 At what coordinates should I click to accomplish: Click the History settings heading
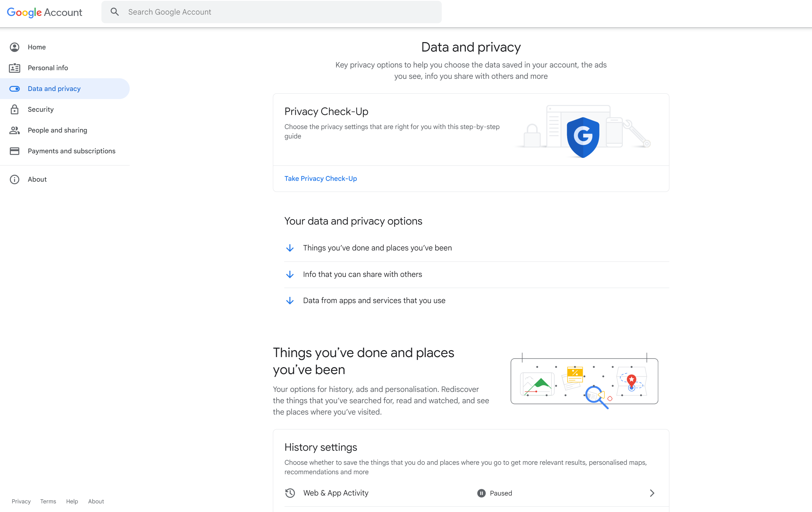click(321, 447)
